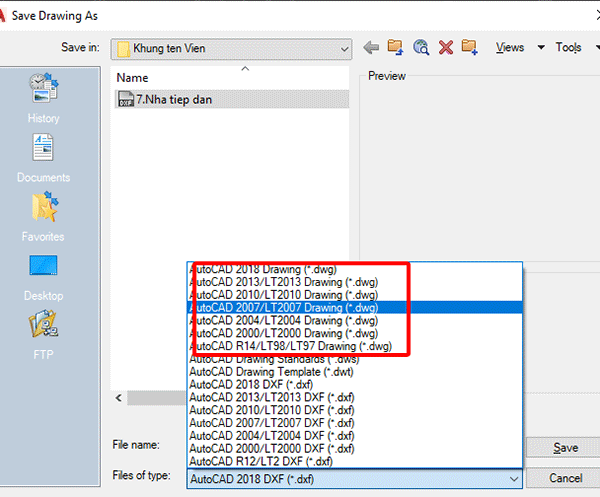The width and height of the screenshot is (600, 497).
Task: Open the Views dropdown menu
Action: 520,47
